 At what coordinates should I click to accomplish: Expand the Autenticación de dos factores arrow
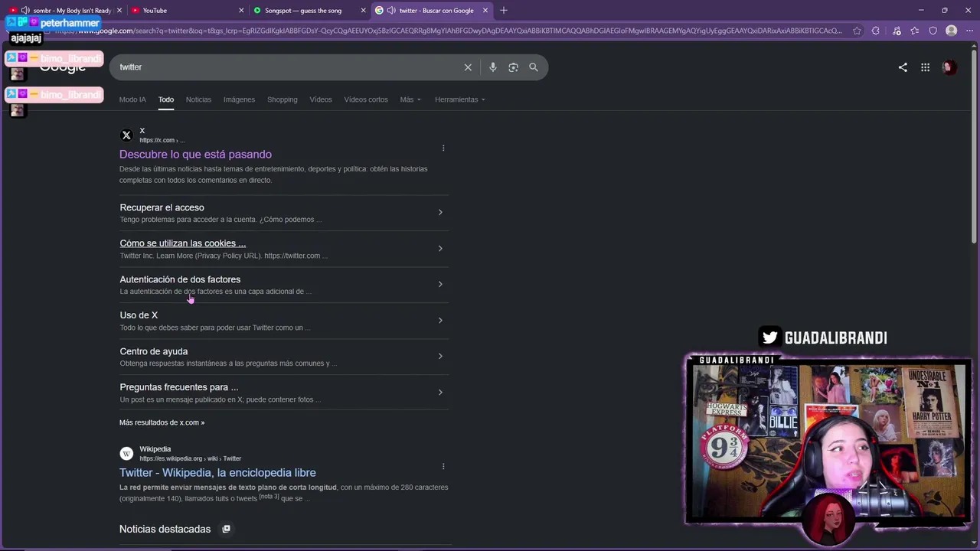tap(440, 285)
